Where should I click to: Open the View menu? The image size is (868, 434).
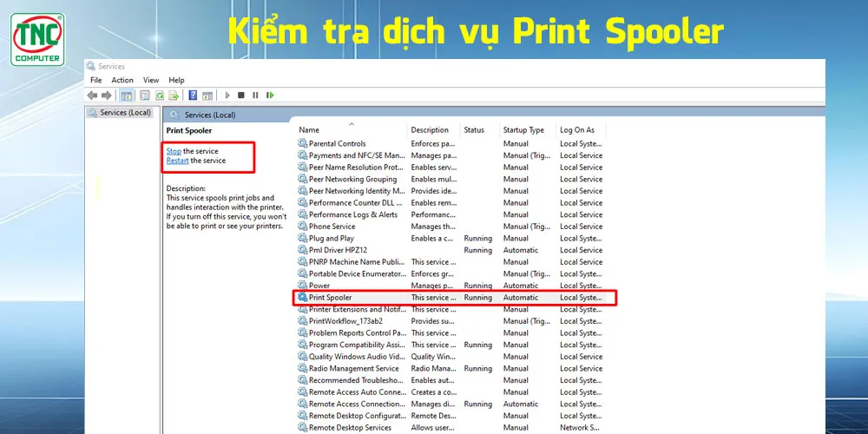(x=151, y=80)
